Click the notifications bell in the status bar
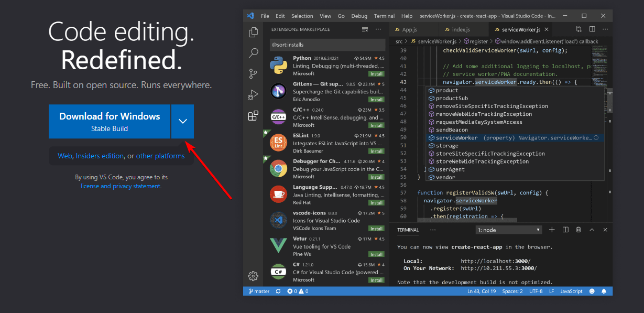 [604, 291]
